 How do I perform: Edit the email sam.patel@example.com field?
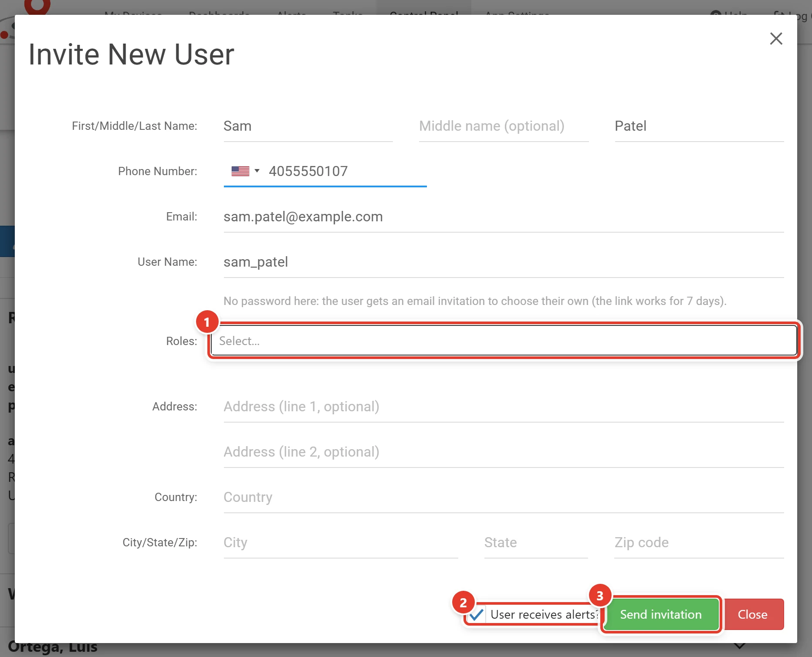point(504,217)
